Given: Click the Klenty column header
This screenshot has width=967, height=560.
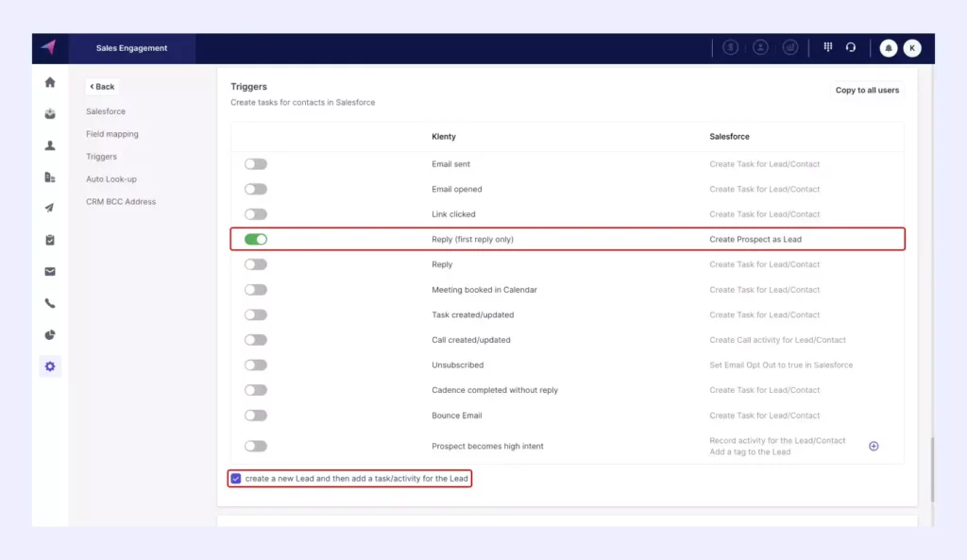Looking at the screenshot, I should pyautogui.click(x=444, y=136).
